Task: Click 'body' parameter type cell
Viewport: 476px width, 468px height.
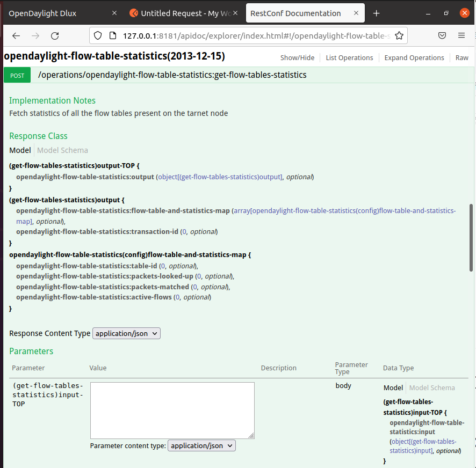Action: coord(343,385)
